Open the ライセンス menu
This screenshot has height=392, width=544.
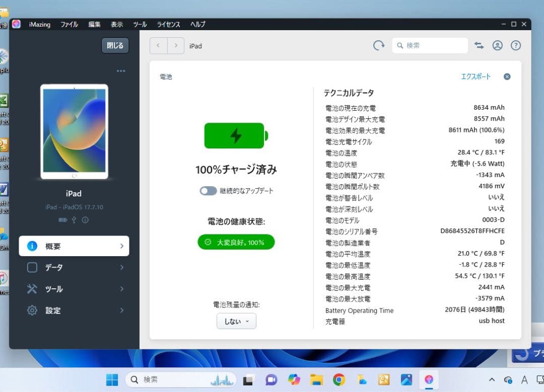169,25
